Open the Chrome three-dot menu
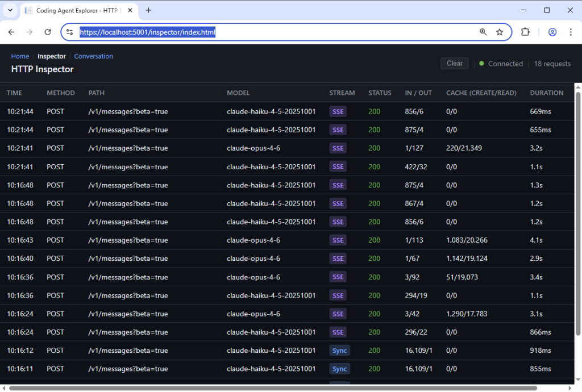 click(571, 32)
